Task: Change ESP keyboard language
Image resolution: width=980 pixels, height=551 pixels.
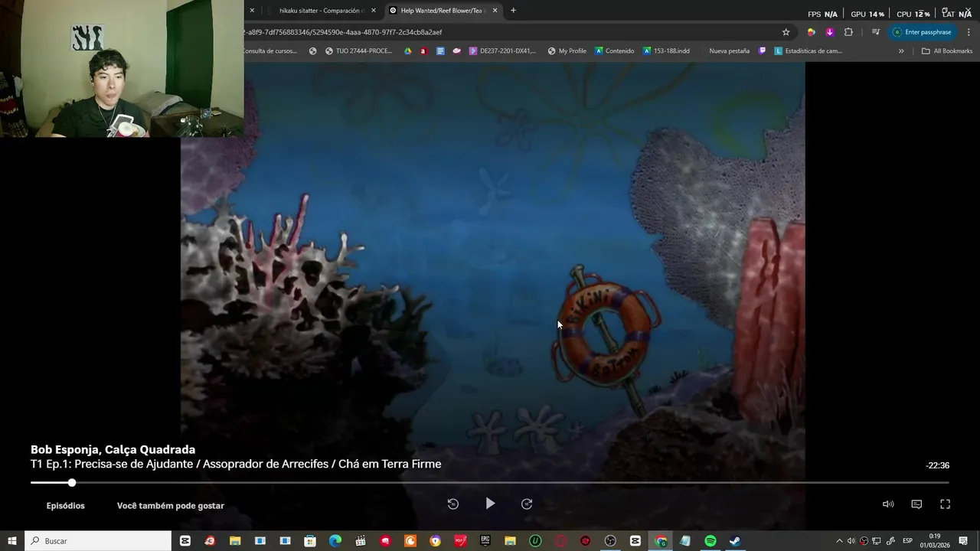Action: tap(908, 541)
